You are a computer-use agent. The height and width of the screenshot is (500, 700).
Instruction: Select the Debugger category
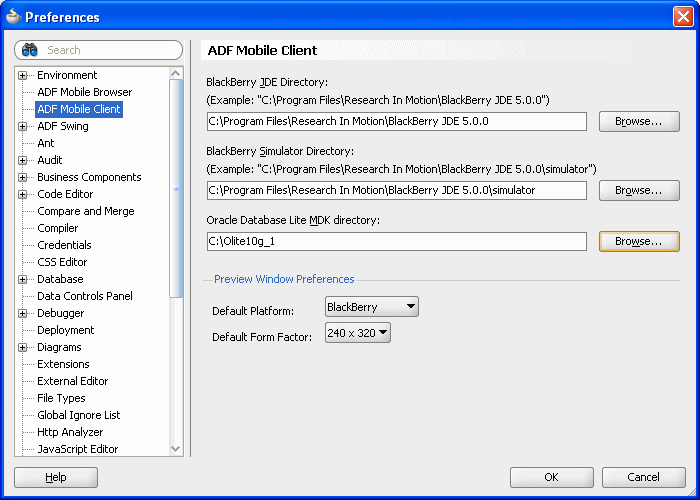pos(60,313)
